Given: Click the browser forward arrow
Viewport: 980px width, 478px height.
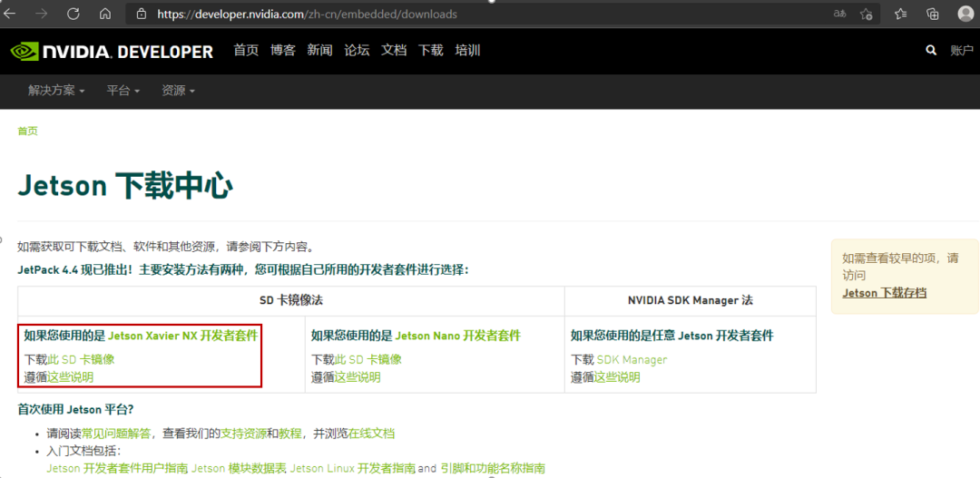Looking at the screenshot, I should tap(42, 14).
